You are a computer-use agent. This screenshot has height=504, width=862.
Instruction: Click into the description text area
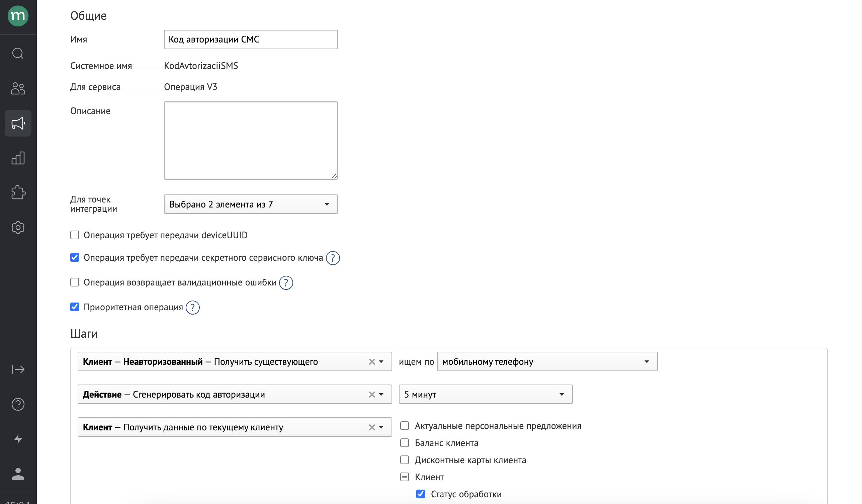pyautogui.click(x=251, y=141)
